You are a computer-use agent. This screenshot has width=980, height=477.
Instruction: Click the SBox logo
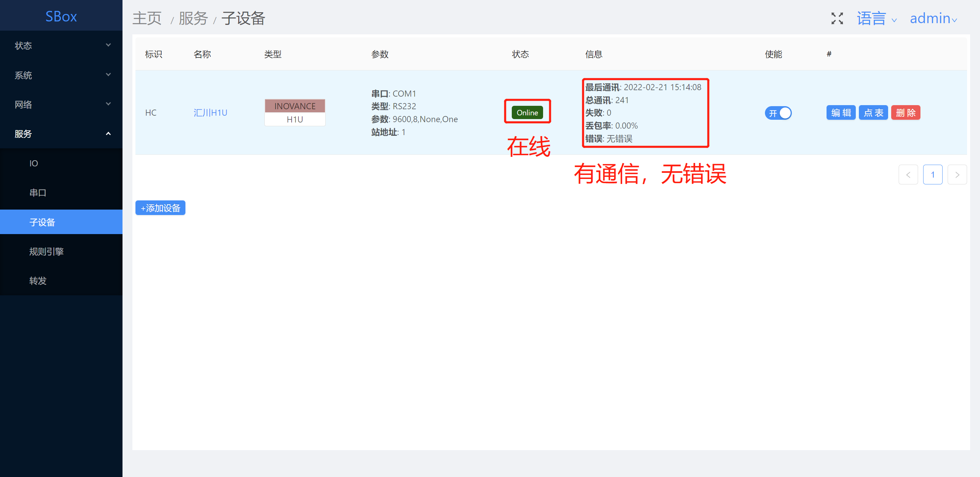click(x=61, y=16)
